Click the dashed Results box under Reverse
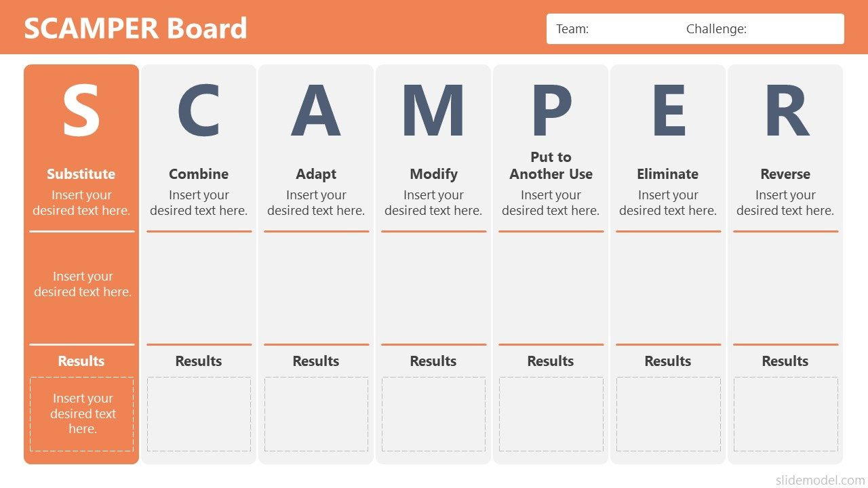This screenshot has height=488, width=868. [x=785, y=414]
